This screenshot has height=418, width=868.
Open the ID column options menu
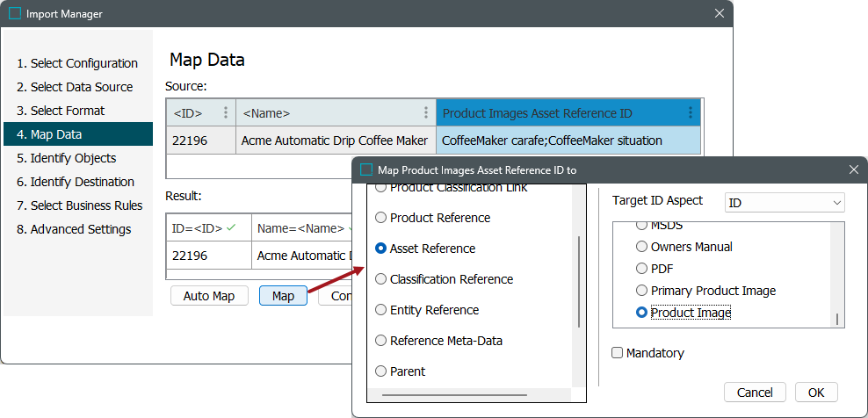pos(226,113)
